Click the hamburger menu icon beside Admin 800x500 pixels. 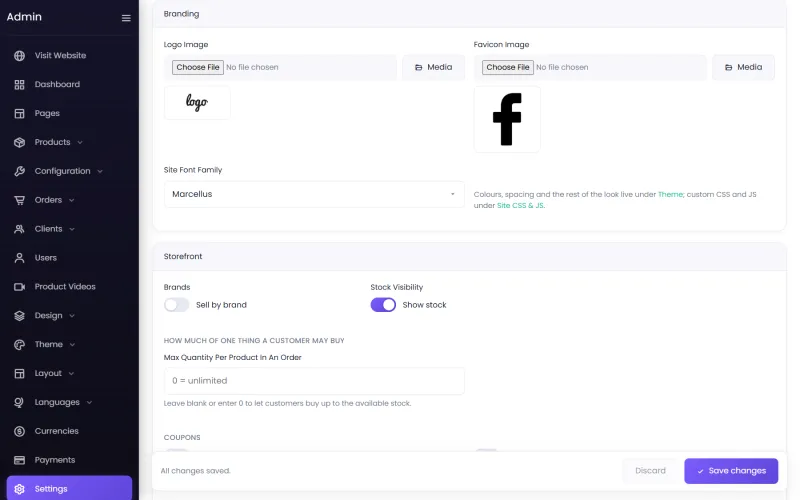(126, 18)
